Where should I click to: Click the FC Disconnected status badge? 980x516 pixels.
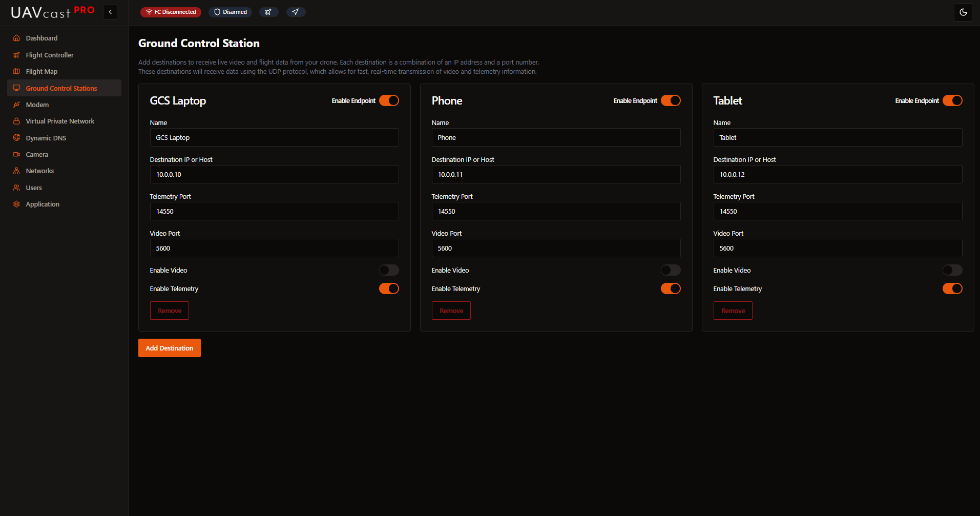coord(171,12)
